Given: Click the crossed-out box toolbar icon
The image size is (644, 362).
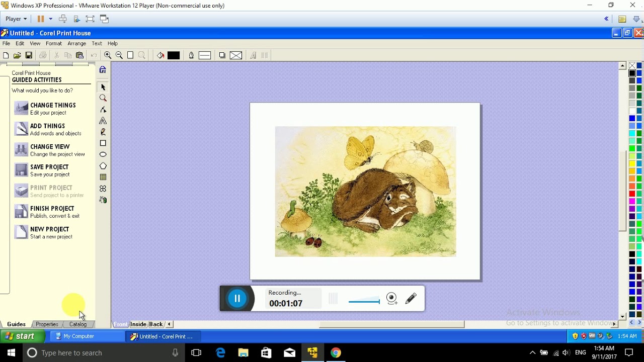Looking at the screenshot, I should click(x=236, y=55).
